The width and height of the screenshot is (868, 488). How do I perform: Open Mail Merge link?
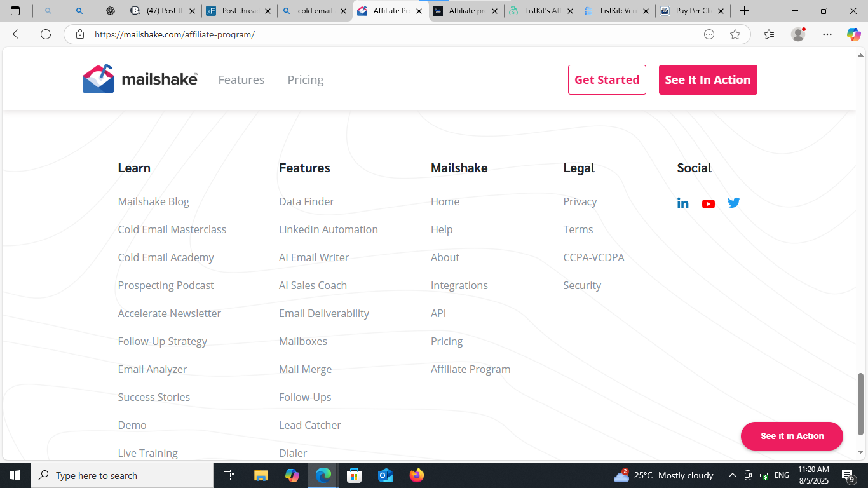[x=305, y=369]
